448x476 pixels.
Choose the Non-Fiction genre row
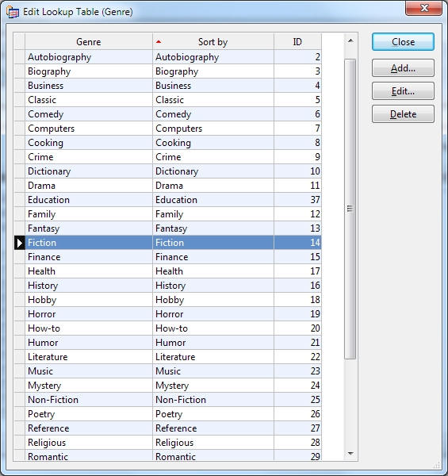tap(173, 400)
